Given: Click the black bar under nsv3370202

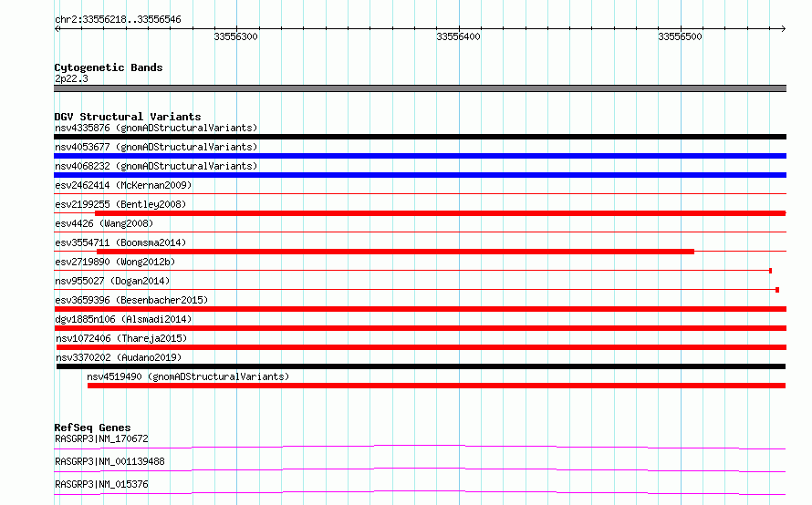Looking at the screenshot, I should pyautogui.click(x=421, y=366).
